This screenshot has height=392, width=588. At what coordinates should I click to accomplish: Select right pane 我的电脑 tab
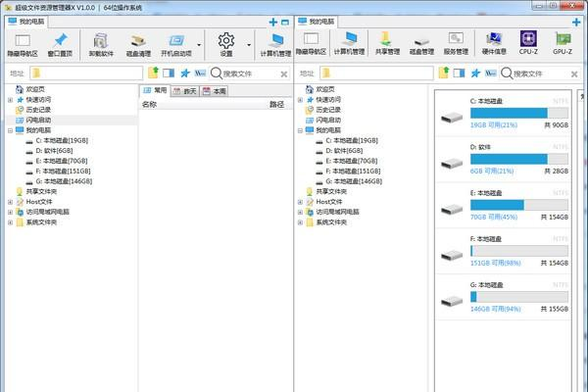click(317, 22)
